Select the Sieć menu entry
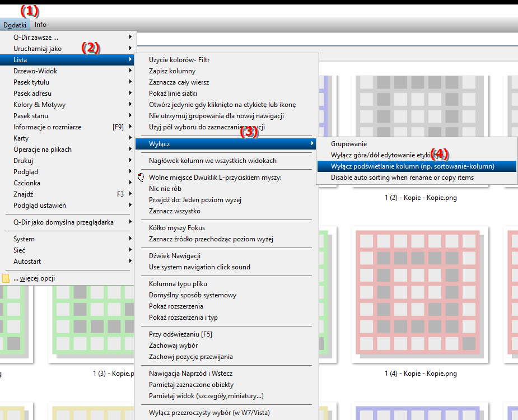This screenshot has height=420, width=518. coord(67,250)
